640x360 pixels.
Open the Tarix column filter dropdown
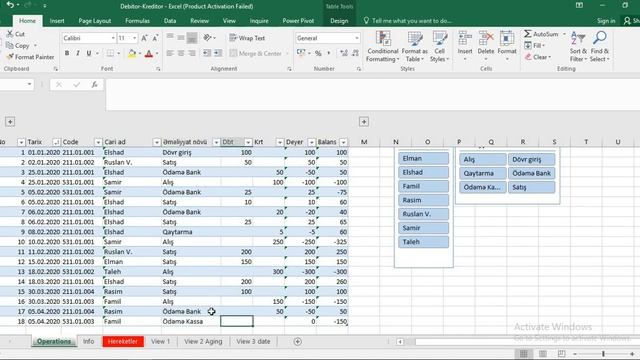[56, 142]
